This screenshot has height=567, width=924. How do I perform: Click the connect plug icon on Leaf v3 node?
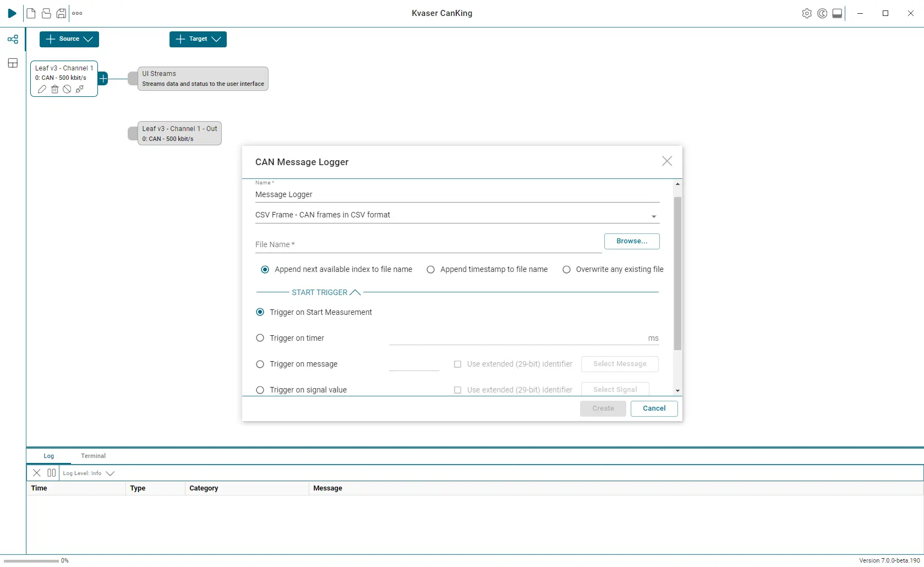80,89
